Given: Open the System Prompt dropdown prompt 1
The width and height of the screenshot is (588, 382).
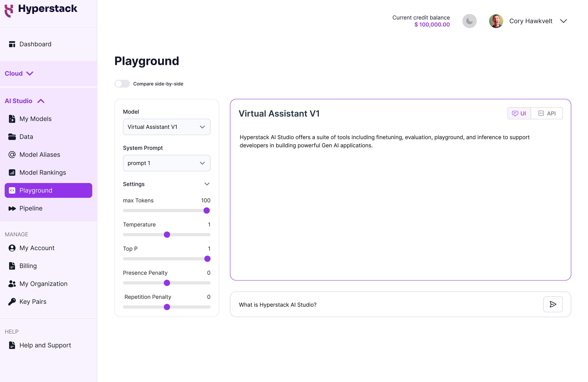Looking at the screenshot, I should pyautogui.click(x=167, y=163).
